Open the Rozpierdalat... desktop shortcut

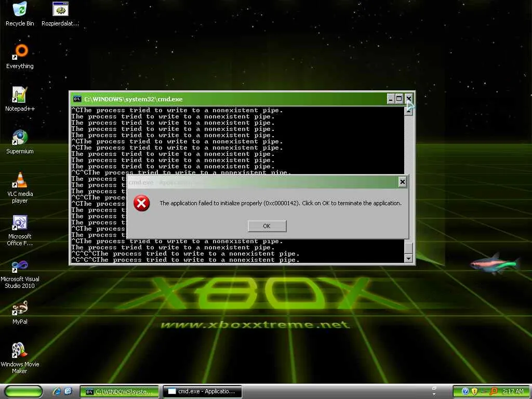pos(60,14)
